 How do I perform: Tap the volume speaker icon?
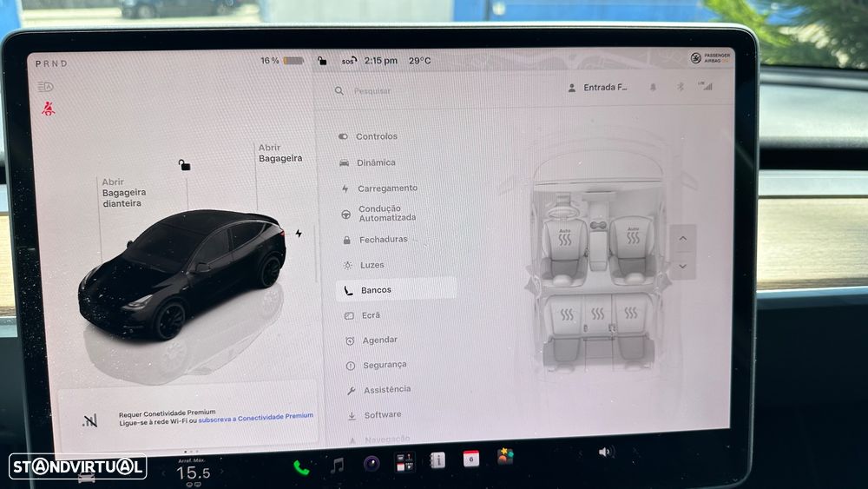tap(606, 453)
